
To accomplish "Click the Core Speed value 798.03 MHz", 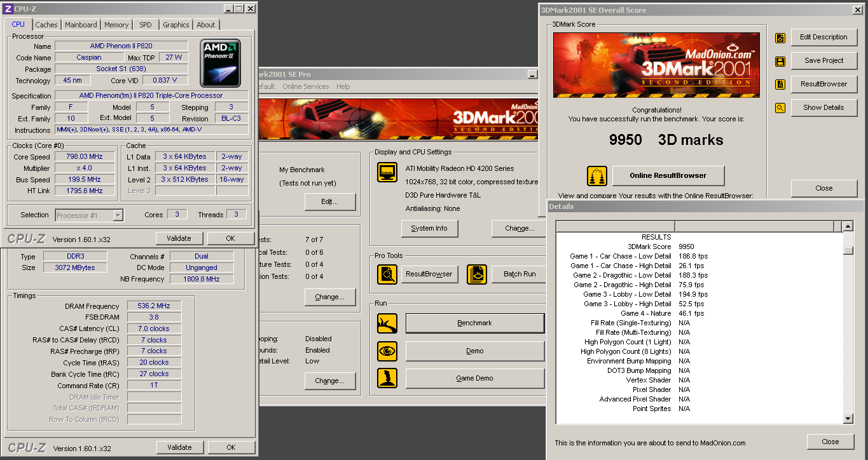I will coord(85,156).
